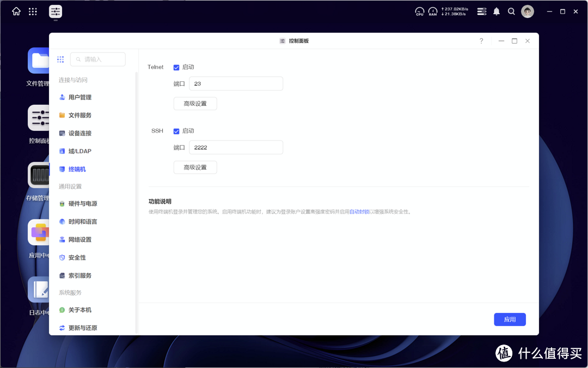Uncheck the Telnet 启动 checkbox
The height and width of the screenshot is (368, 588).
(x=176, y=67)
